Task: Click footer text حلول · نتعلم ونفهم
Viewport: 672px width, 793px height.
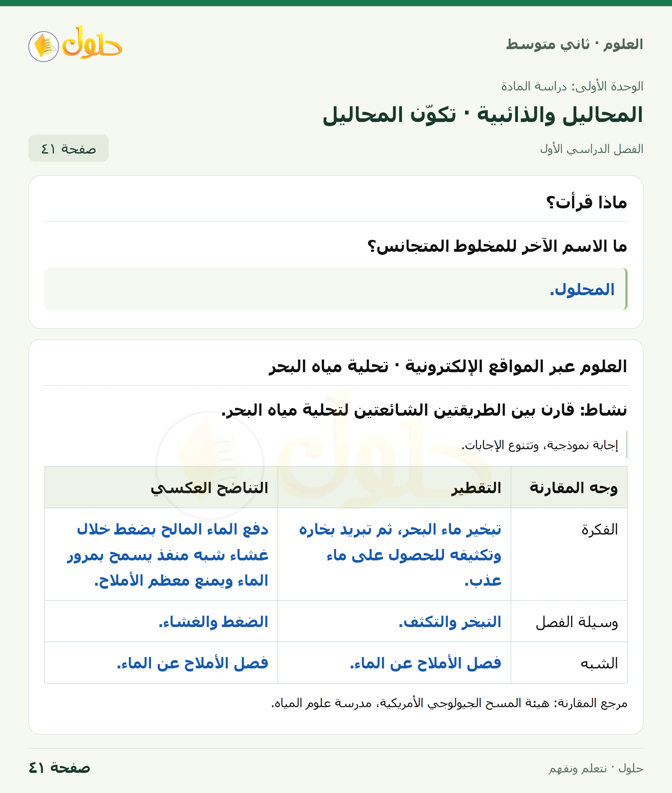Action: point(596,769)
